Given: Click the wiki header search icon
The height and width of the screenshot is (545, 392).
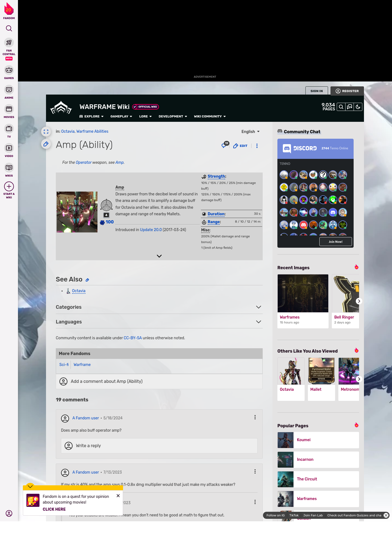Looking at the screenshot, I should 341,107.
